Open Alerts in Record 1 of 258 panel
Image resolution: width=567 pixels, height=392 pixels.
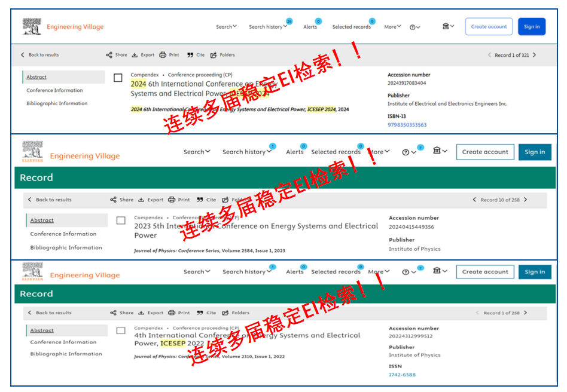point(295,272)
